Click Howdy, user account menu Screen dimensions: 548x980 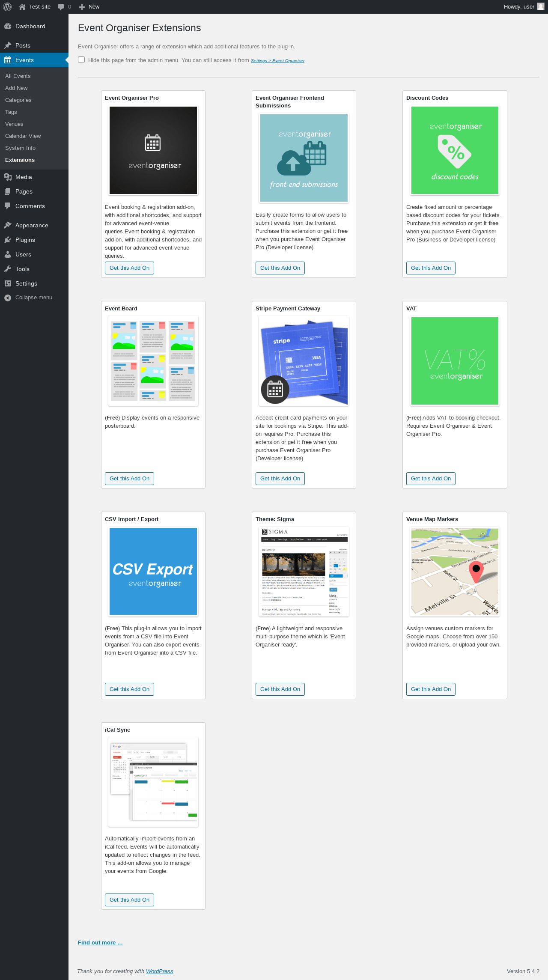click(524, 7)
